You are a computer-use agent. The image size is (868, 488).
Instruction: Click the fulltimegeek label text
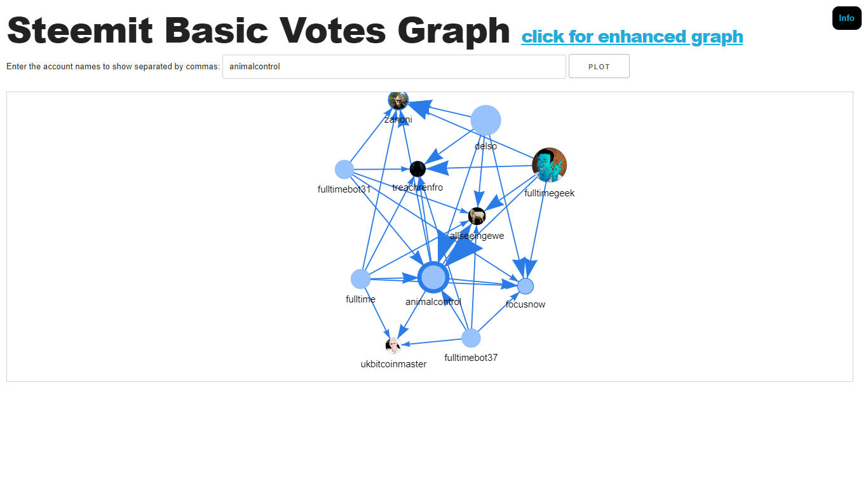550,193
